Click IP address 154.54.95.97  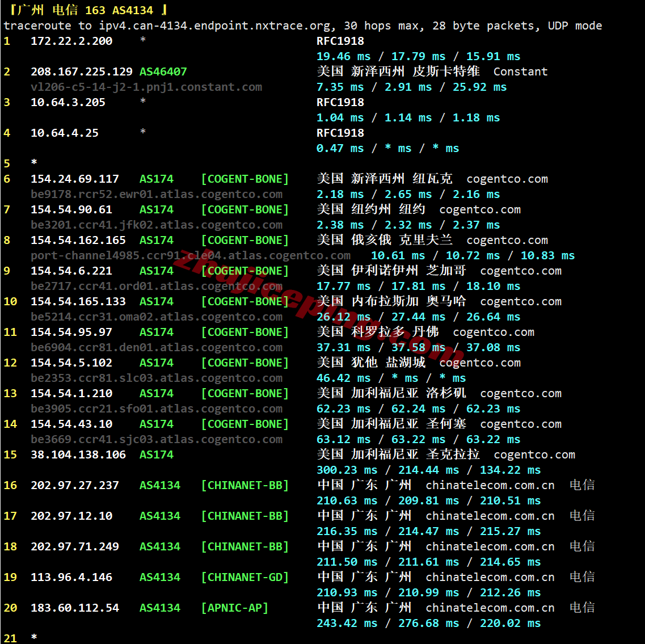tap(71, 332)
